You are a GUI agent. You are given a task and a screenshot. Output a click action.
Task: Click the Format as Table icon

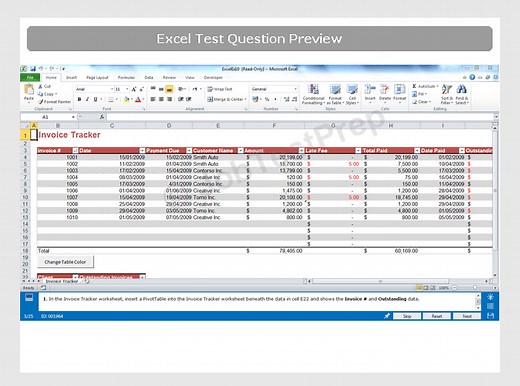click(335, 89)
